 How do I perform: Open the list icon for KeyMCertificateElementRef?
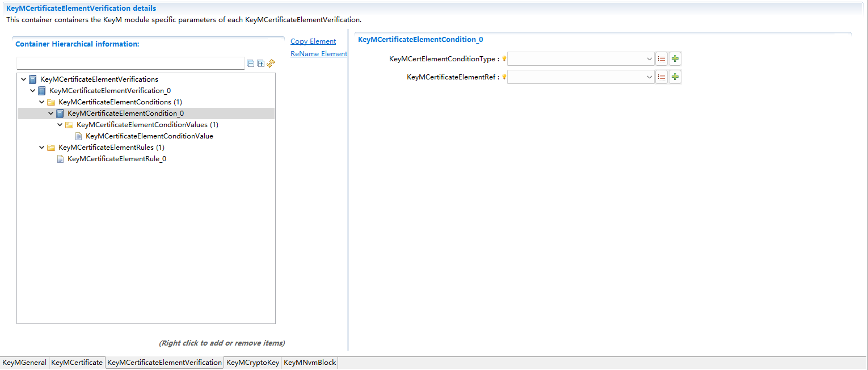click(x=661, y=77)
